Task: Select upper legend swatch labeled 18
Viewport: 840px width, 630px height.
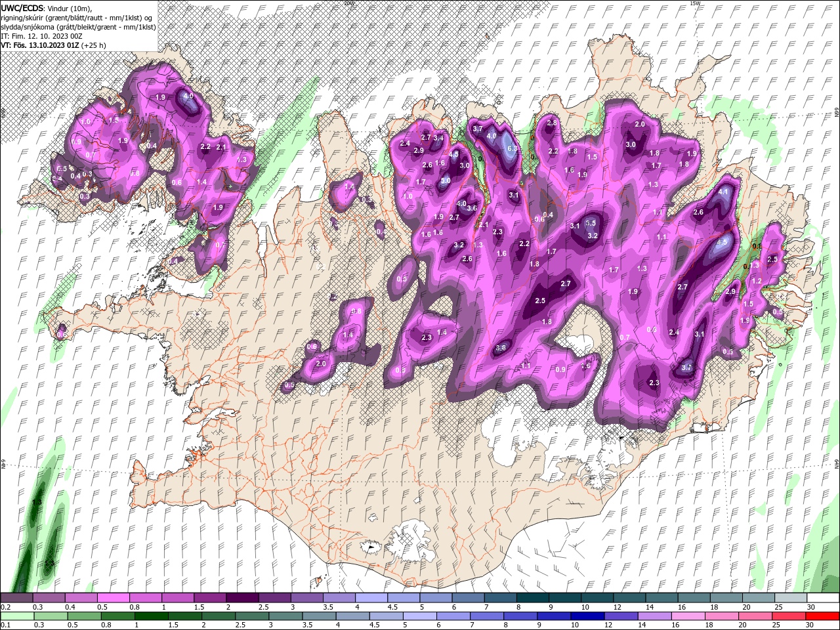Action: point(726,598)
